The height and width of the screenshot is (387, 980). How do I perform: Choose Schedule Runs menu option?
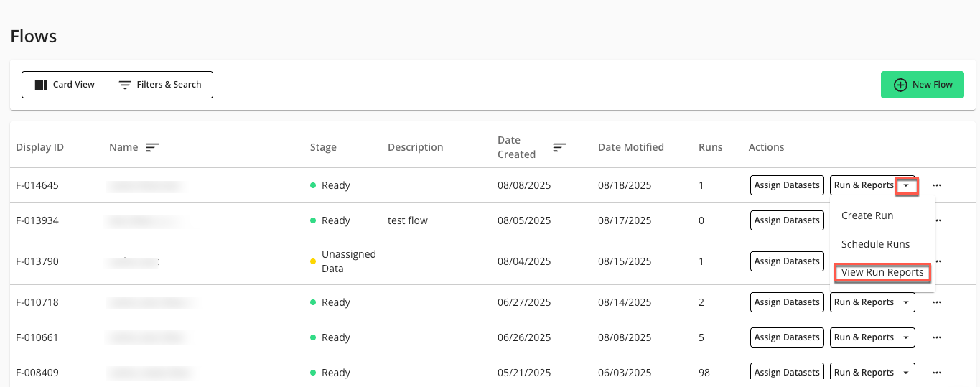875,244
